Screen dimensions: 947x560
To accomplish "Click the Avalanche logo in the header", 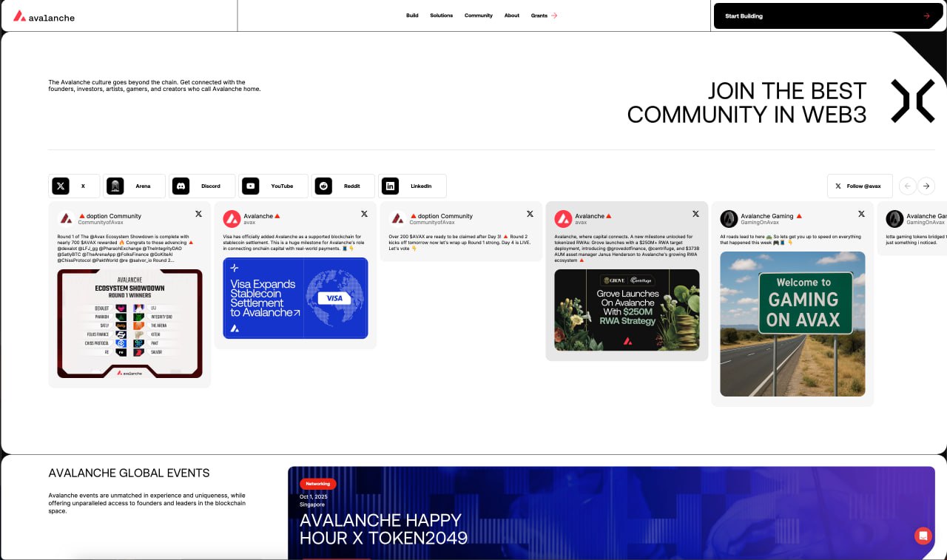I will point(44,16).
